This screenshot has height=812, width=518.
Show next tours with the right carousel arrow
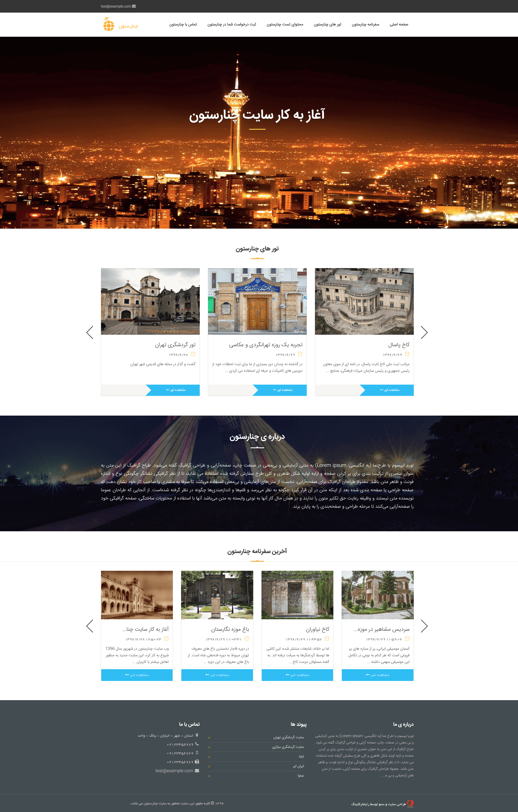(424, 333)
